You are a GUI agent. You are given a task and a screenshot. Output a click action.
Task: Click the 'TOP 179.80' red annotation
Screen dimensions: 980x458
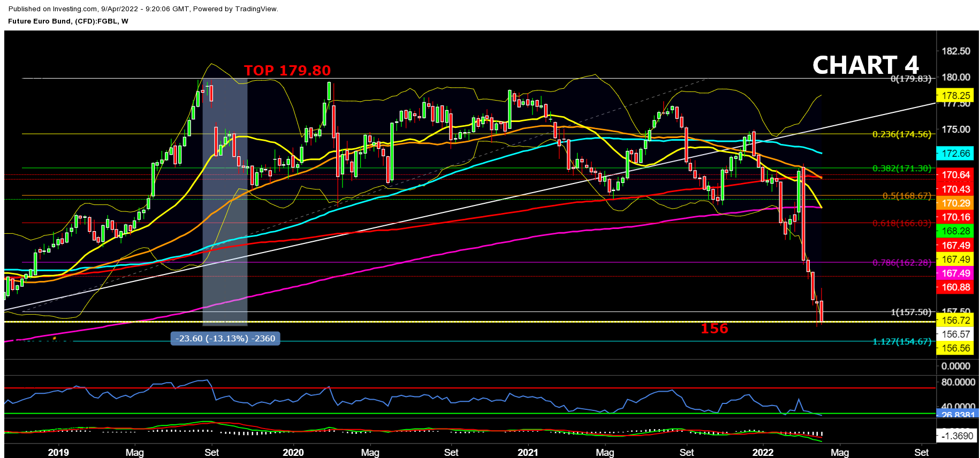[287, 70]
